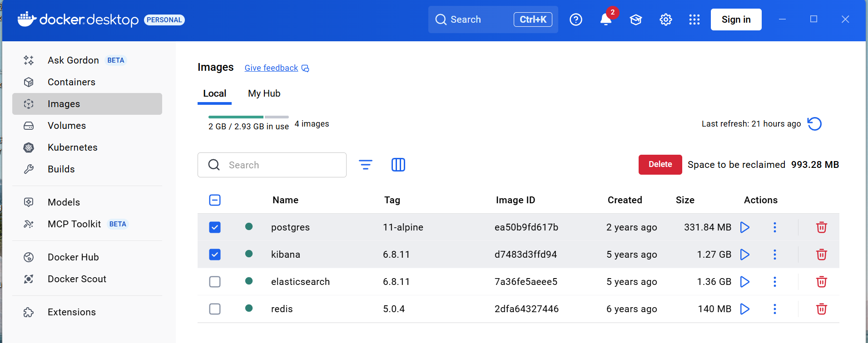The image size is (868, 343).
Task: Run the elasticsearch image
Action: coord(745,282)
